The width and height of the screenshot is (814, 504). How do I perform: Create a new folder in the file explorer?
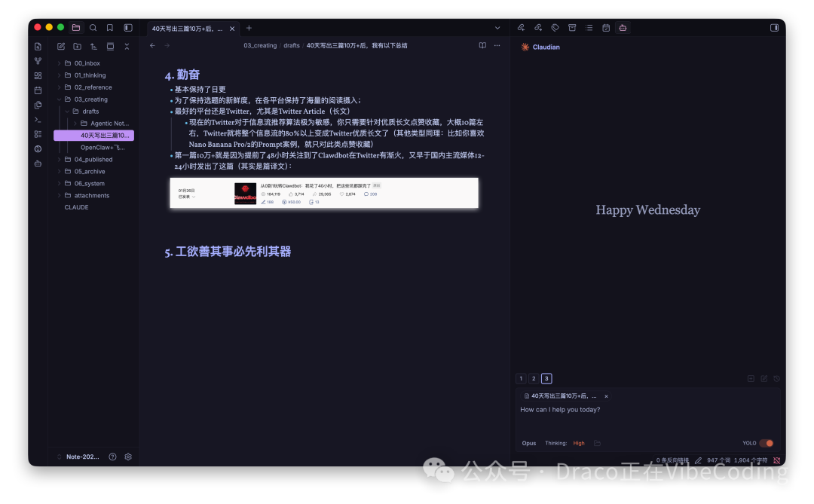[77, 46]
